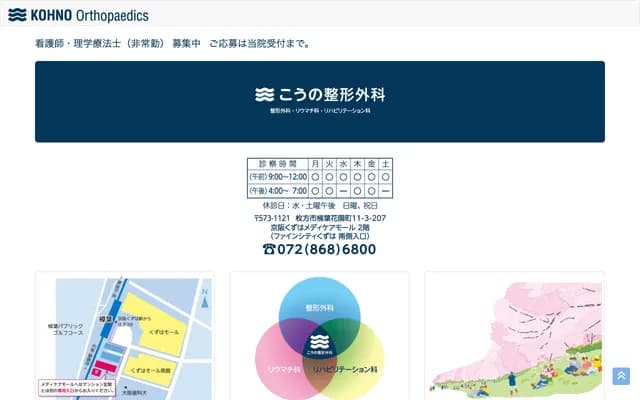Click the address 枚方市楠葉花園町11-3-207
The width and height of the screenshot is (640, 400).
(x=342, y=218)
